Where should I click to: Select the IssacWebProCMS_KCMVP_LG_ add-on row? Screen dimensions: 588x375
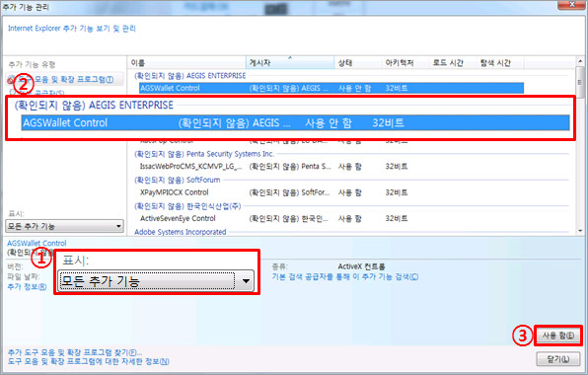pyautogui.click(x=331, y=167)
